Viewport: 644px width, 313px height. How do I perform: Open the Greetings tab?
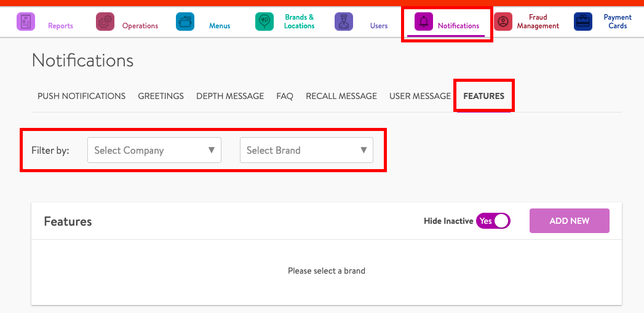(x=161, y=96)
